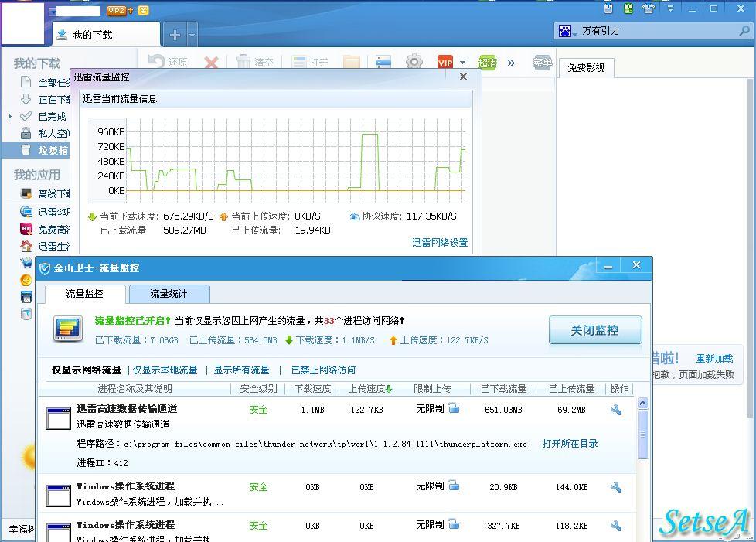
Task: Click the 重新加载 reload link
Action: point(714,359)
